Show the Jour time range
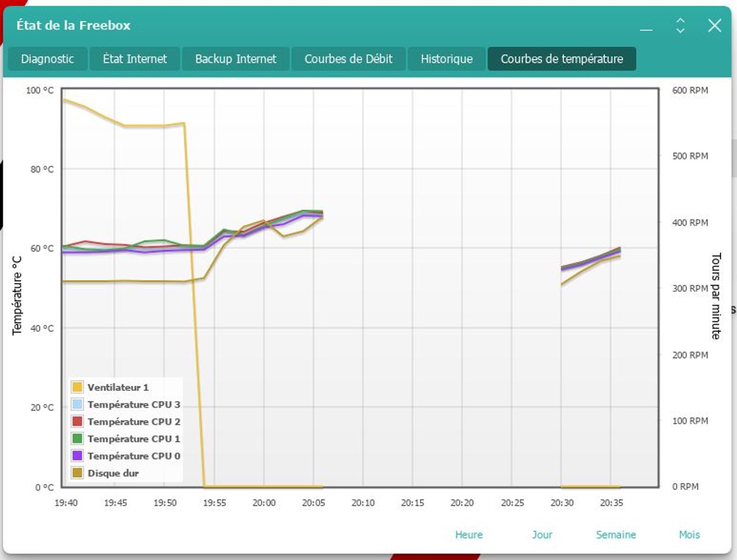 click(x=542, y=535)
